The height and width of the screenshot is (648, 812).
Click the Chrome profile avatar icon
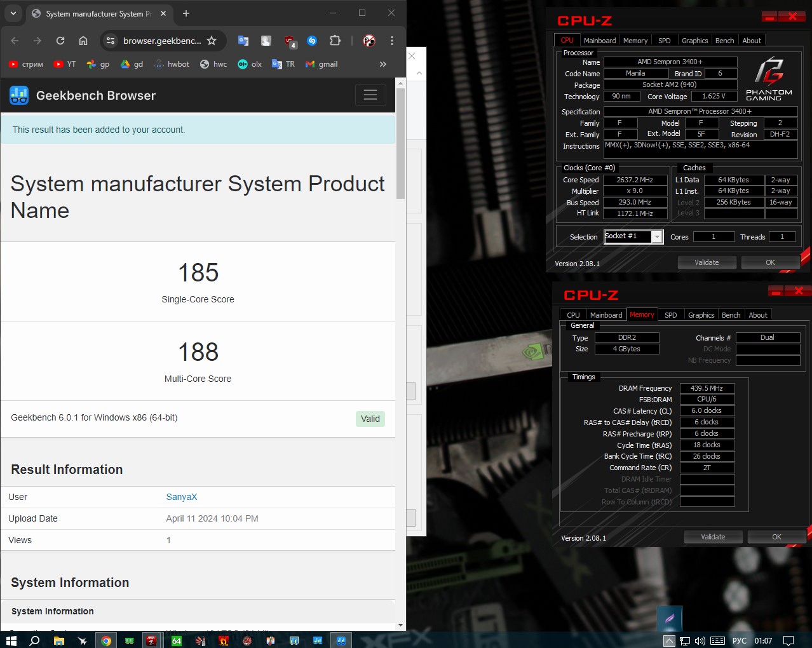369,41
